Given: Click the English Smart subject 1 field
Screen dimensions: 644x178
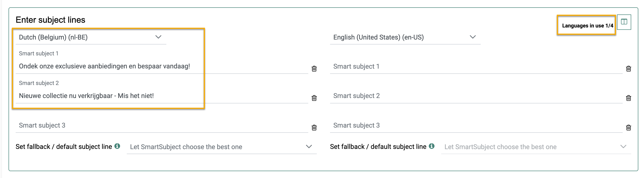Looking at the screenshot, I should [x=475, y=67].
